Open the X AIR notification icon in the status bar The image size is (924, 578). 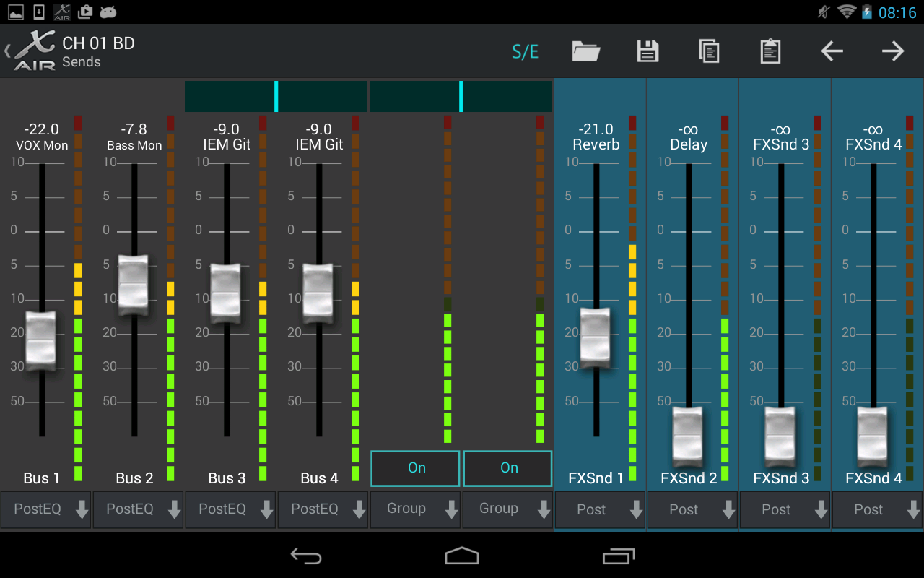pos(62,12)
